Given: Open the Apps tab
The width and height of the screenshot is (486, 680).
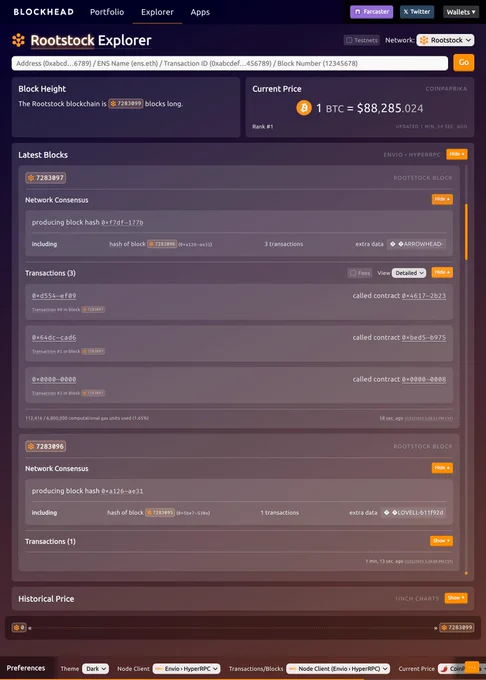Looking at the screenshot, I should click(200, 12).
